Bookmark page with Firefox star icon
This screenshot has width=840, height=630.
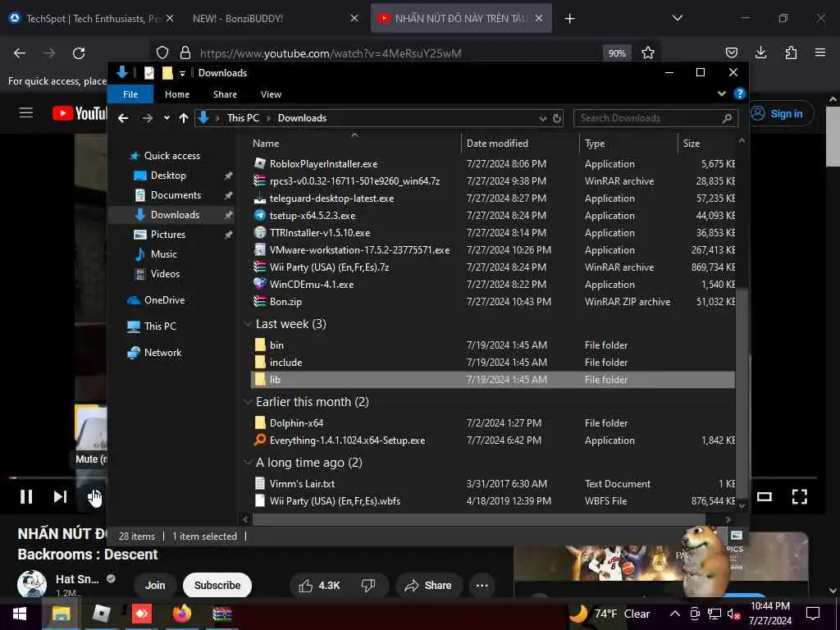point(648,53)
